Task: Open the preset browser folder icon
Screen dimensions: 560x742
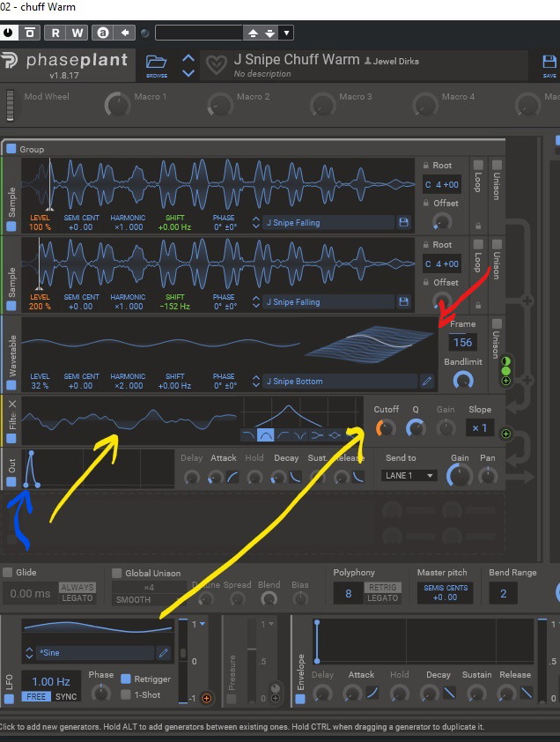Action: 156,62
